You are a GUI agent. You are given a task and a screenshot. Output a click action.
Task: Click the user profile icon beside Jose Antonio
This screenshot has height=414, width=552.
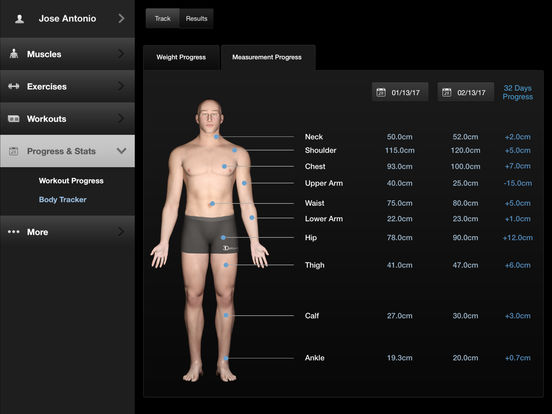click(20, 19)
